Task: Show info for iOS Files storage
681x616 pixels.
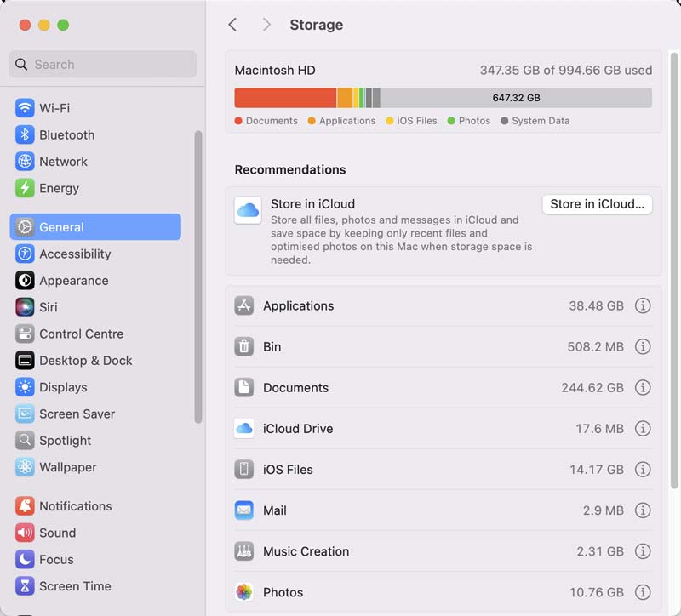Action: click(643, 470)
